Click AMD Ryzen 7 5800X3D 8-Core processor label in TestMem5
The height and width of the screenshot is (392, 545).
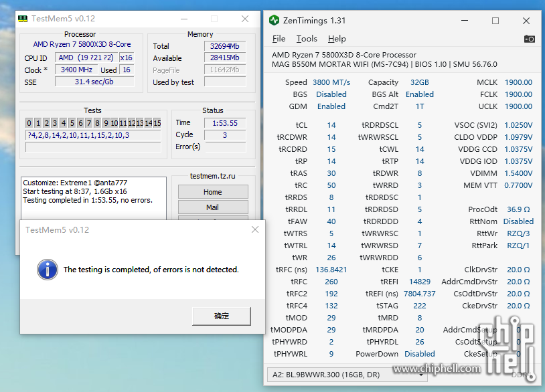82,44
